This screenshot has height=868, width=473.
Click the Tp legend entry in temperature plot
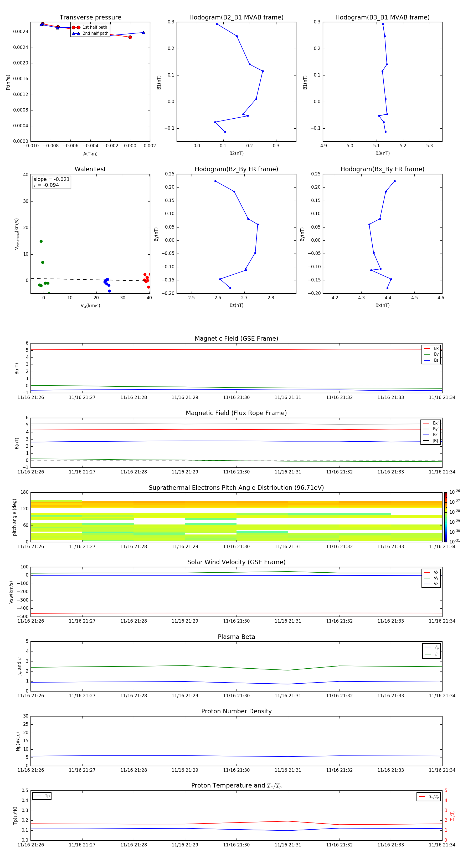tap(42, 796)
